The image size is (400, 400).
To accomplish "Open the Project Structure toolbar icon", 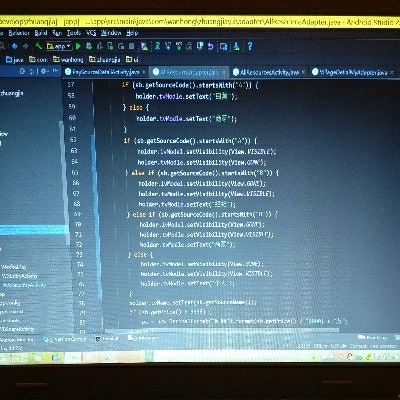I will coord(224,46).
